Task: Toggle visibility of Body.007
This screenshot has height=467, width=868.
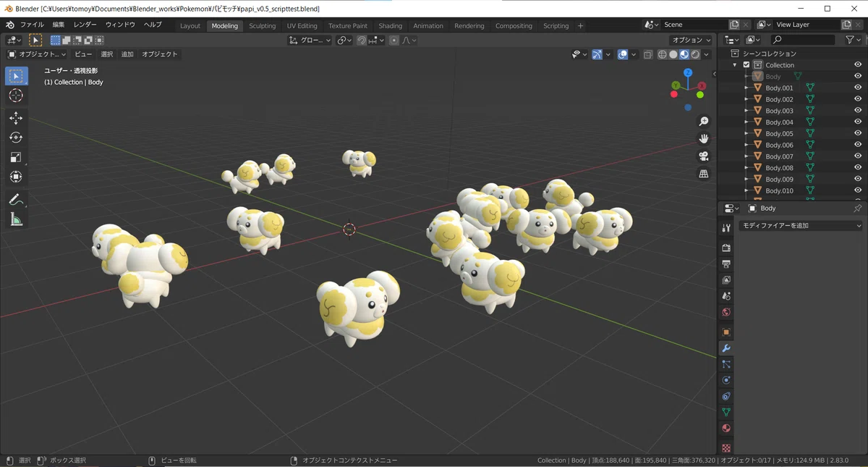Action: 858,156
